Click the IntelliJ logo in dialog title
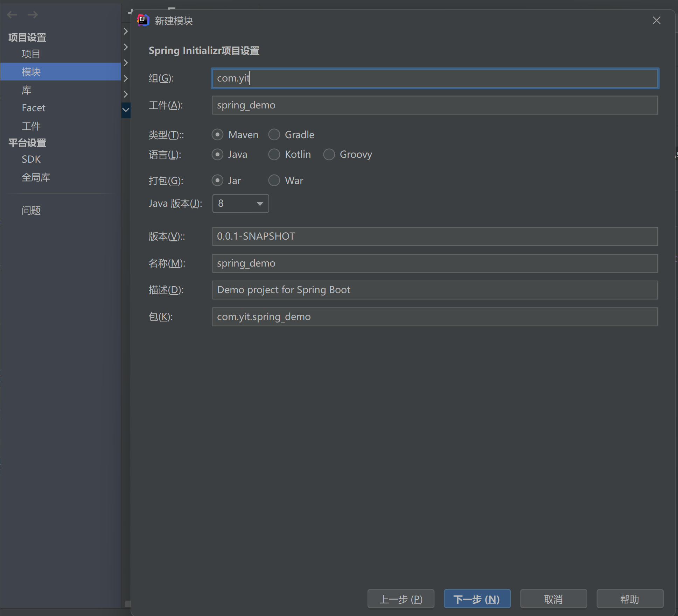Image resolution: width=678 pixels, height=616 pixels. (x=143, y=21)
